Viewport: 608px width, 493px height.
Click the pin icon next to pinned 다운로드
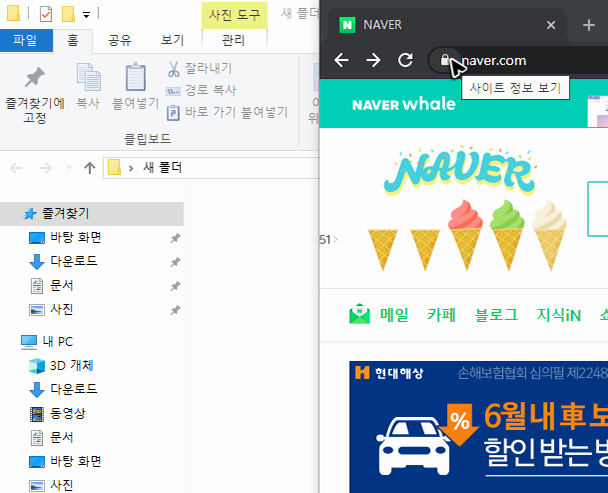175,262
